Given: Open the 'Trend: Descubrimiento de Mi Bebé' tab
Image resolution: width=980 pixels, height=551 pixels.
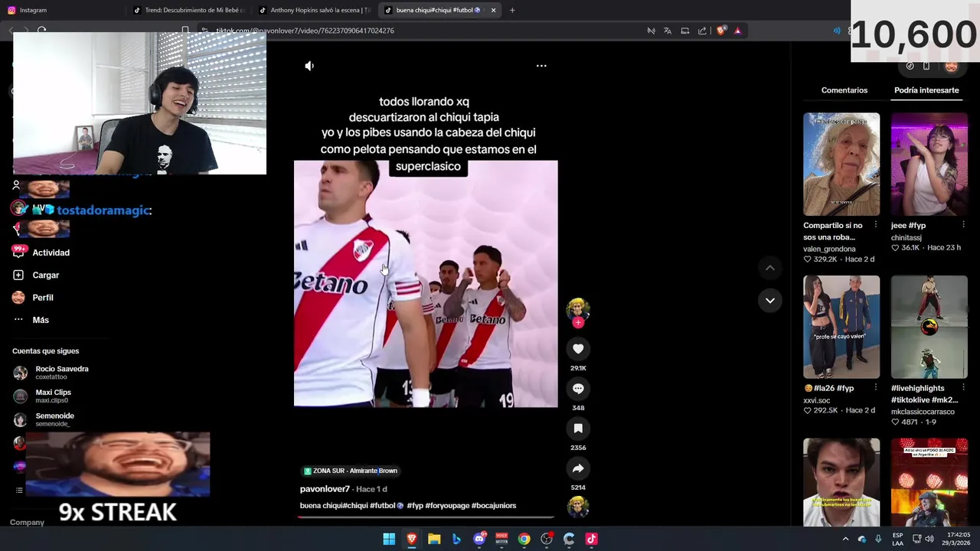Looking at the screenshot, I should pyautogui.click(x=188, y=10).
